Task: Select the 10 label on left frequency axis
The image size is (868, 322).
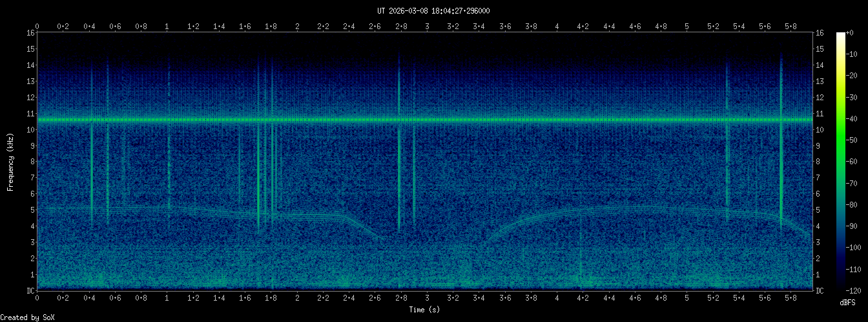Action: point(30,129)
